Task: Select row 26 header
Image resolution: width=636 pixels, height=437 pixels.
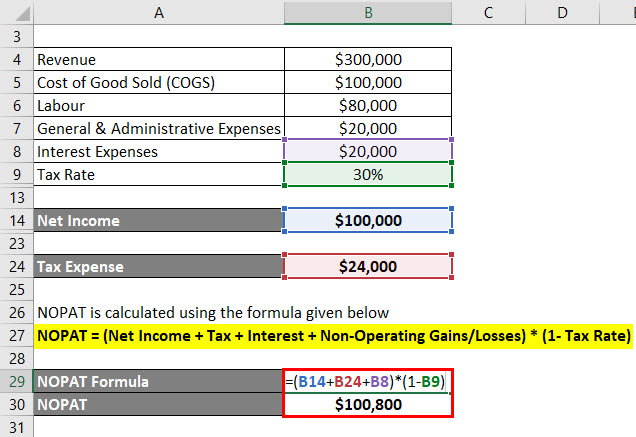Action: pyautogui.click(x=17, y=313)
